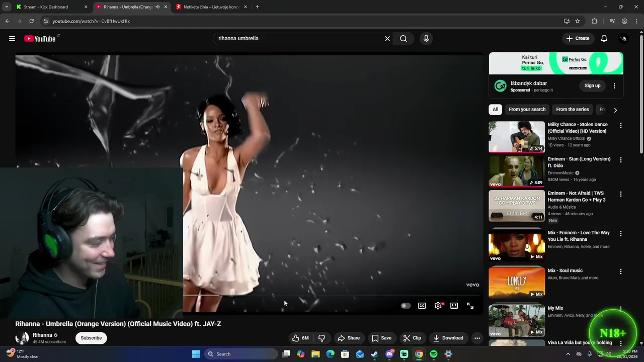Open the tab search dropdown
This screenshot has width=644, height=362.
tap(7, 7)
